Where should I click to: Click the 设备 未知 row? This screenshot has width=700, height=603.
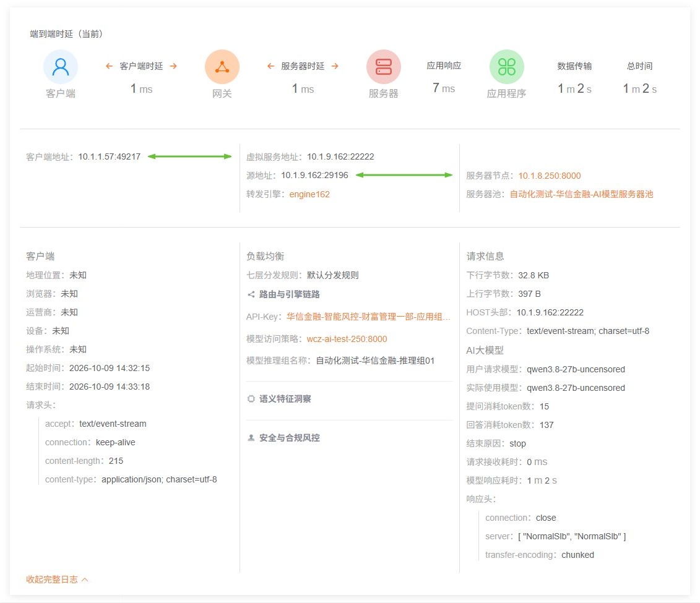[47, 331]
